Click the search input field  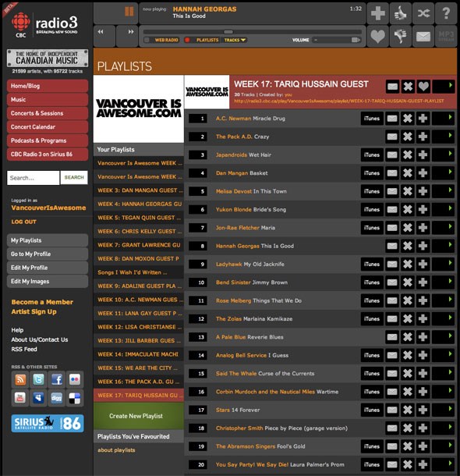point(33,178)
